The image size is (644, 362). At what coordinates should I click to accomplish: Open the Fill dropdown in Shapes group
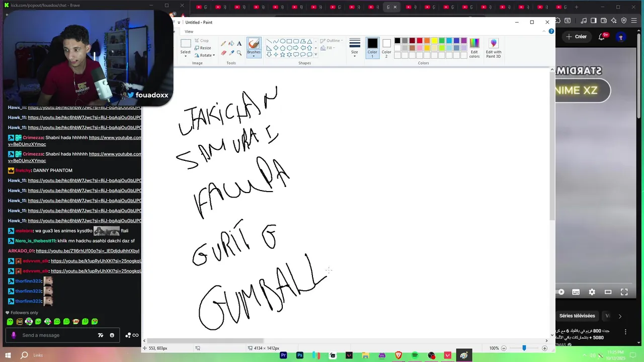pyautogui.click(x=328, y=48)
